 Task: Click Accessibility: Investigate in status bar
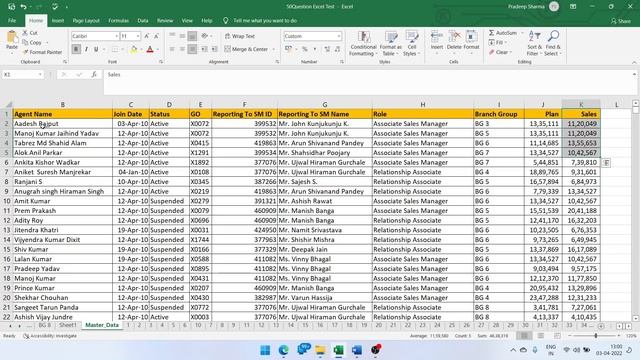tap(50, 336)
